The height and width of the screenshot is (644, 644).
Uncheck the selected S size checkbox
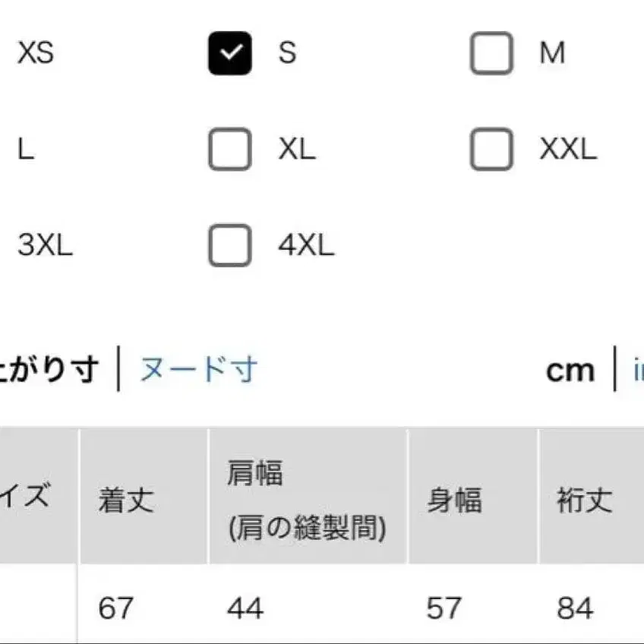click(229, 53)
